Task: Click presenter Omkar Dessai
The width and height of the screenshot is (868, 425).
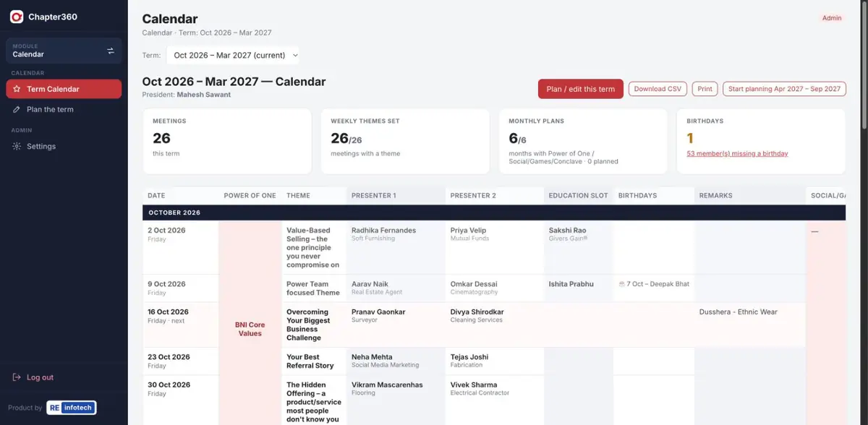Action: pos(475,284)
